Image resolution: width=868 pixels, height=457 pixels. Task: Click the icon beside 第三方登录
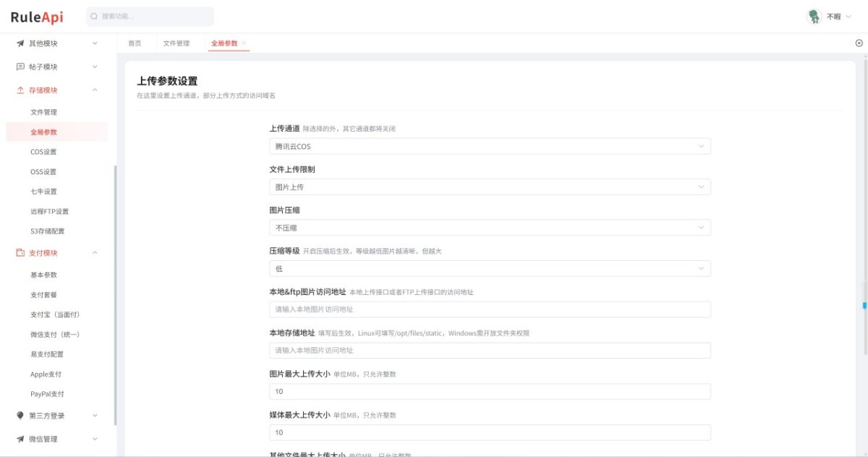point(20,416)
